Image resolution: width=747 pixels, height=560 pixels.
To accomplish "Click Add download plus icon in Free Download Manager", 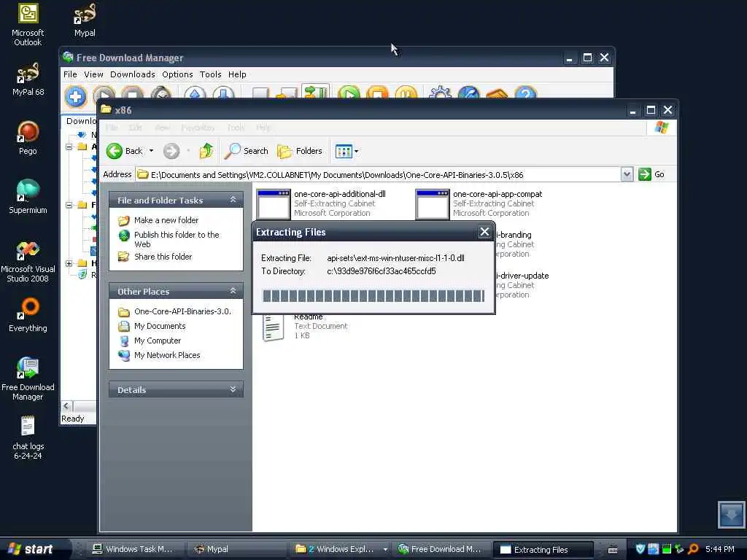I will [x=75, y=96].
